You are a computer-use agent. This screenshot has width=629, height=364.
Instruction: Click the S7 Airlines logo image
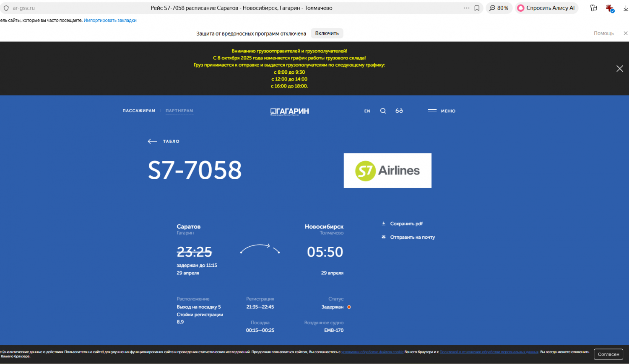387,170
